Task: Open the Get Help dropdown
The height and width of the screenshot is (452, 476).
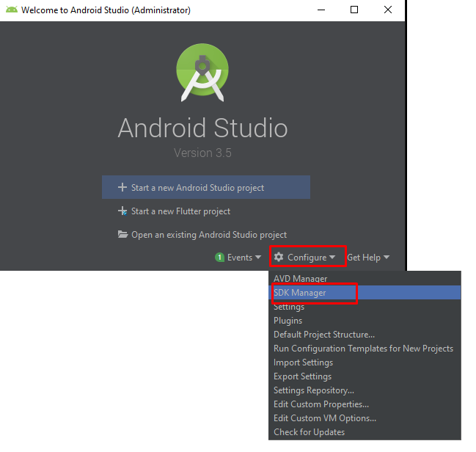Action: [x=368, y=258]
